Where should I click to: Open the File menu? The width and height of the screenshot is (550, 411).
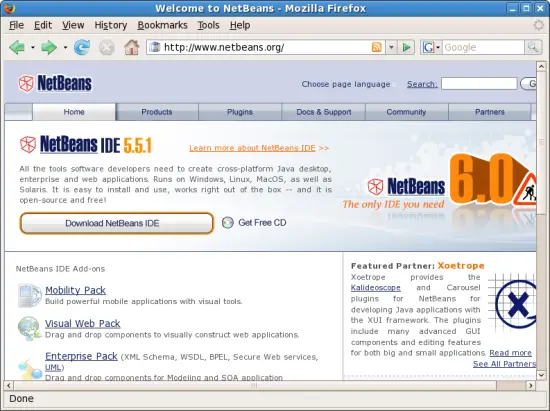[x=16, y=25]
